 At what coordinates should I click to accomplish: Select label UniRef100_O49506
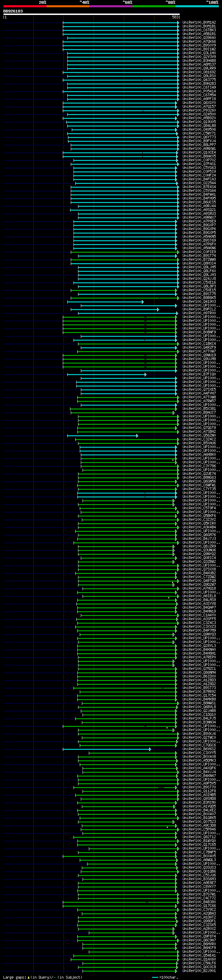[x=199, y=129]
